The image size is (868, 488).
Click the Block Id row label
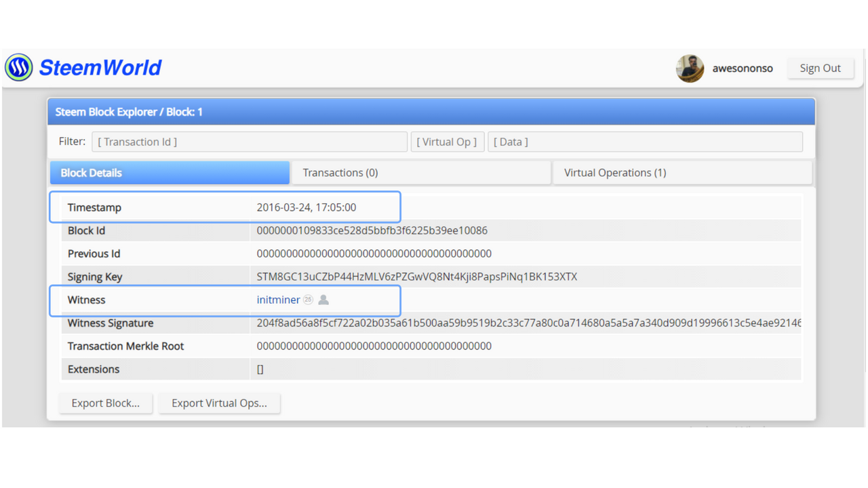pyautogui.click(x=86, y=230)
